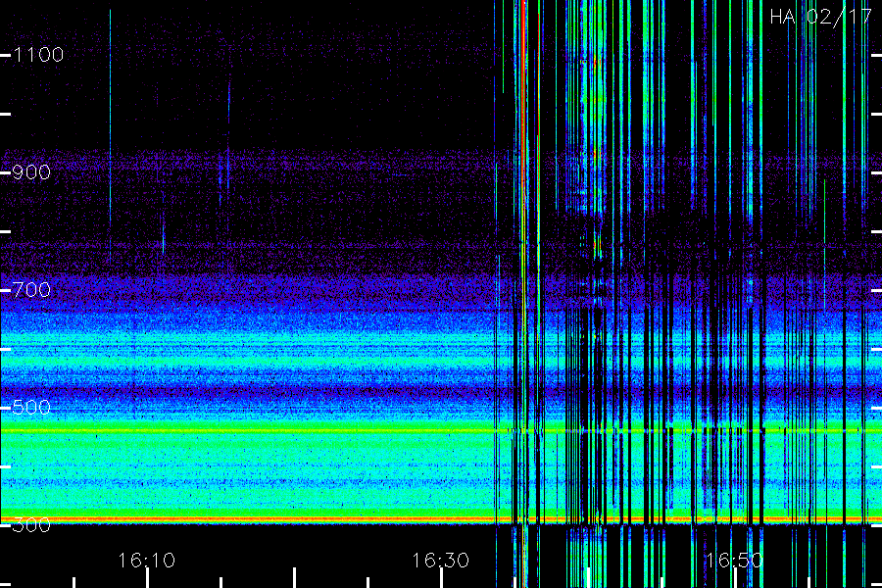The height and width of the screenshot is (588, 882).
Task: Click the 900 frequency axis label
Action: pos(31,172)
